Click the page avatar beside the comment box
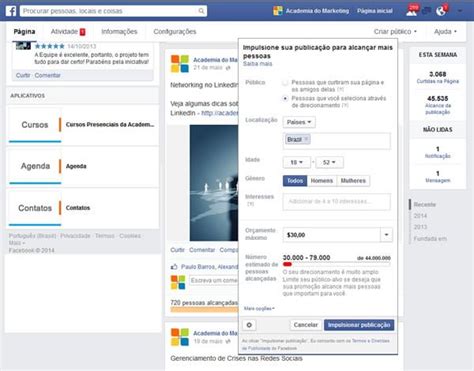Viewport: 474px width, 371px height. [178, 282]
